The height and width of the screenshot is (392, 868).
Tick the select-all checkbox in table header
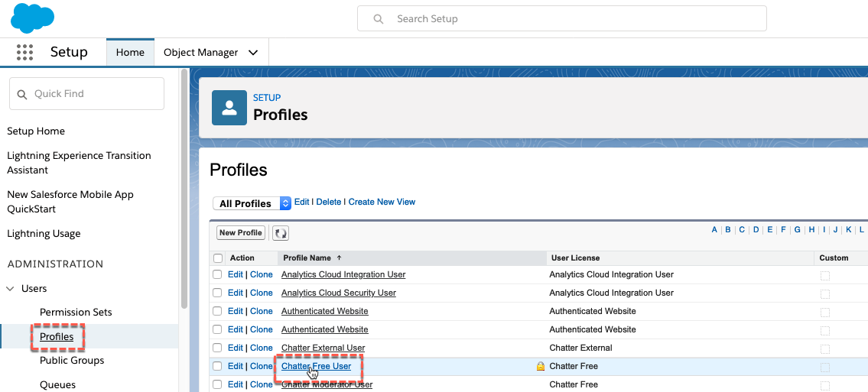click(217, 258)
